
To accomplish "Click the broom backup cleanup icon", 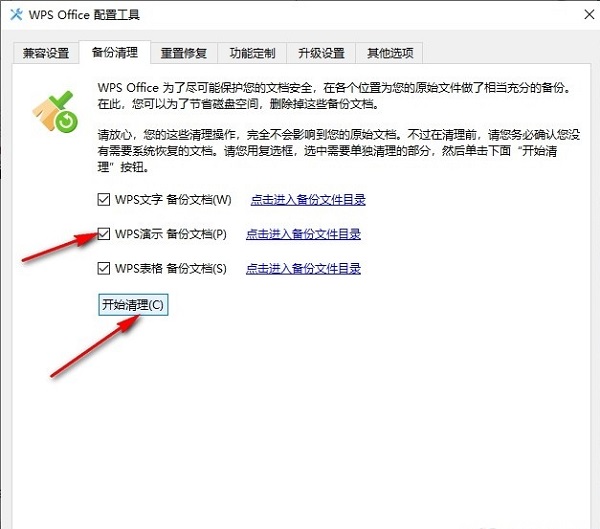I will pyautogui.click(x=53, y=108).
